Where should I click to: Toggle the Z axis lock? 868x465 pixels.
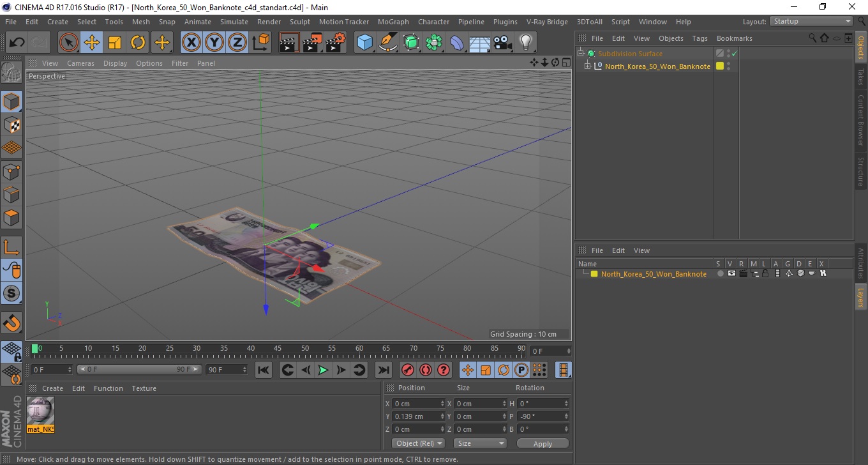(x=237, y=43)
